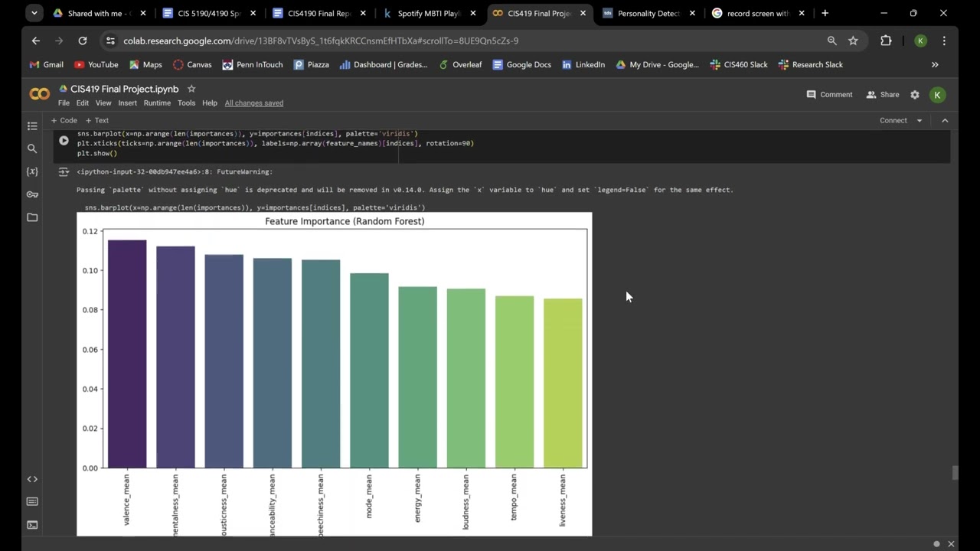Open the Command palette sidebar icon

pos(32,502)
